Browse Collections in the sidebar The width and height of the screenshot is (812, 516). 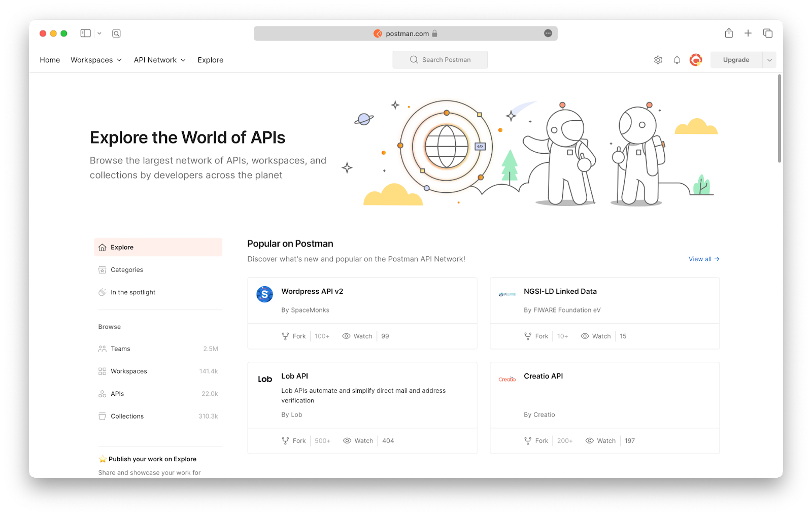coord(158,416)
